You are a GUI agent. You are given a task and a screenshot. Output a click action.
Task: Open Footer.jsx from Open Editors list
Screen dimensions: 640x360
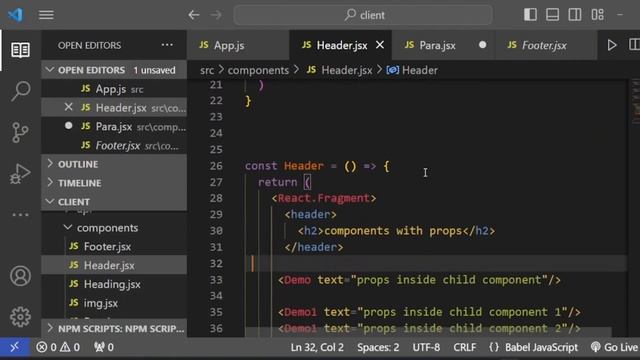point(114,145)
